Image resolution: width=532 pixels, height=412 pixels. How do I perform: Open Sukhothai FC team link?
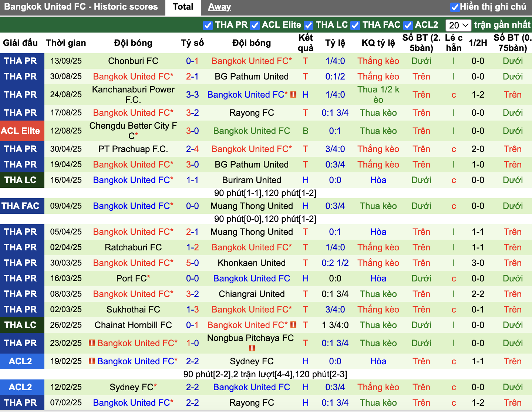pos(133,310)
